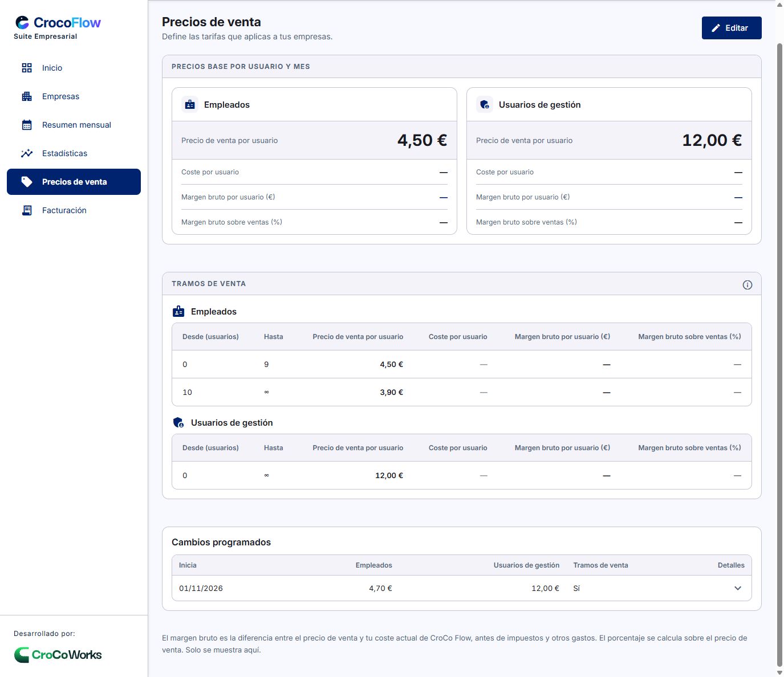Image resolution: width=784 pixels, height=677 pixels.
Task: Click the Precios de venta tag icon
Action: click(27, 182)
